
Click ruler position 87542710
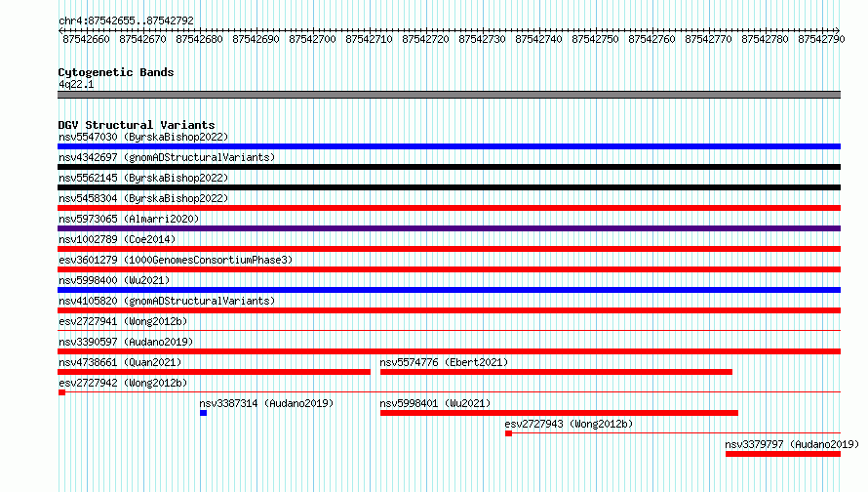[369, 39]
